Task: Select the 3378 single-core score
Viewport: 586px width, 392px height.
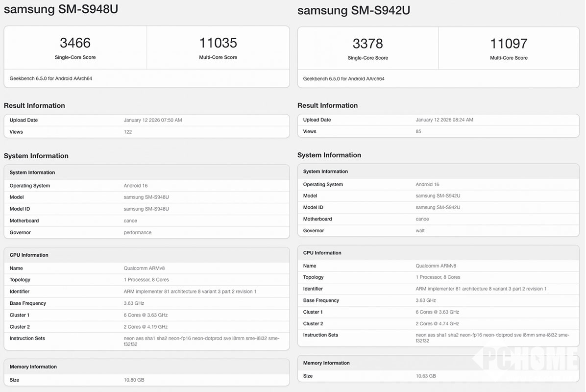Action: pos(367,44)
